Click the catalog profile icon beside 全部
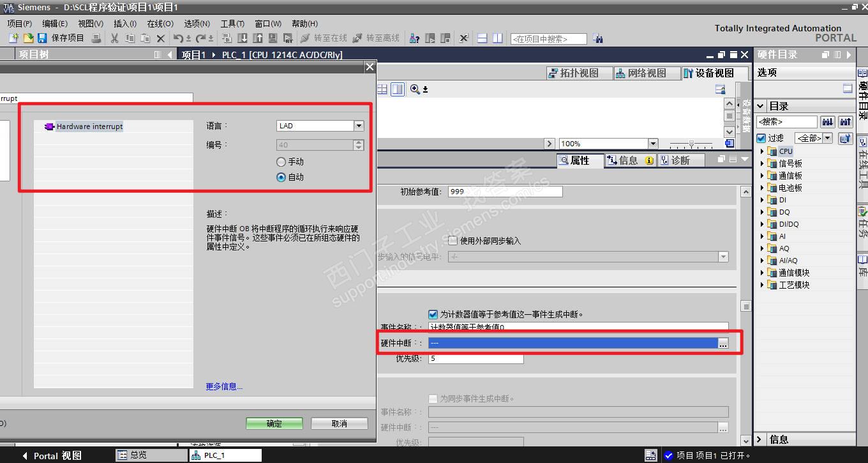The width and height of the screenshot is (868, 463). (846, 138)
